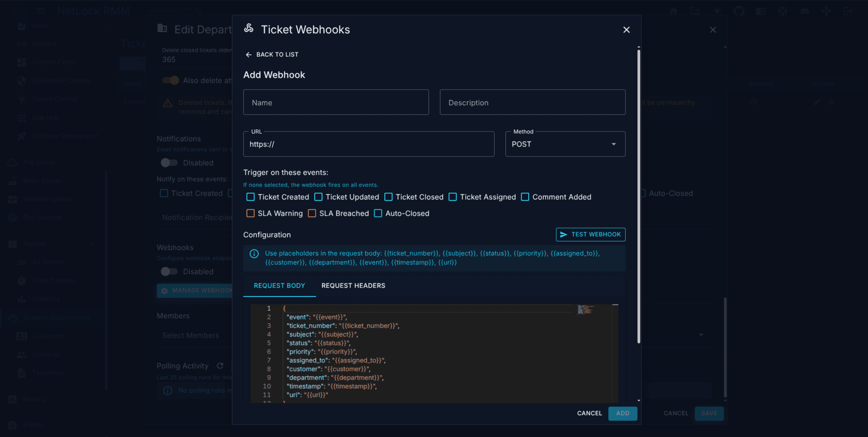The image size is (868, 437).
Task: Click the download installer icon in the top bar
Action: 695,11
